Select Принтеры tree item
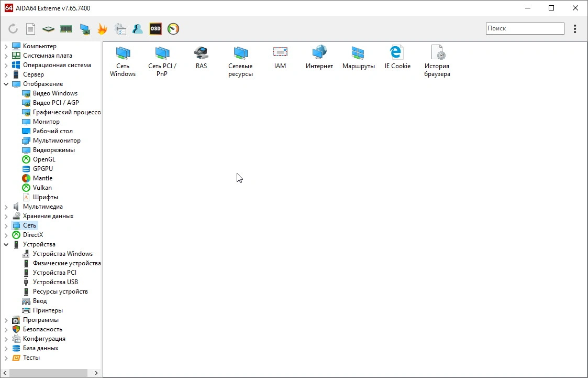 coord(48,310)
